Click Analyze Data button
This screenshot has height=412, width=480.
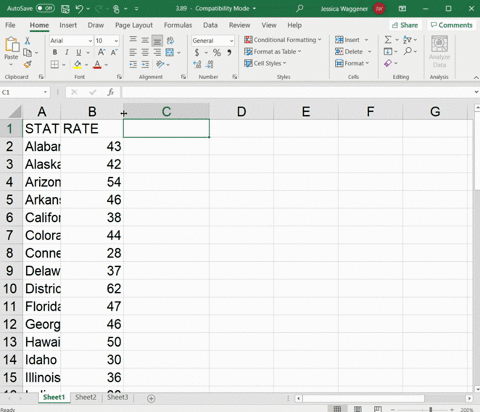coord(439,51)
